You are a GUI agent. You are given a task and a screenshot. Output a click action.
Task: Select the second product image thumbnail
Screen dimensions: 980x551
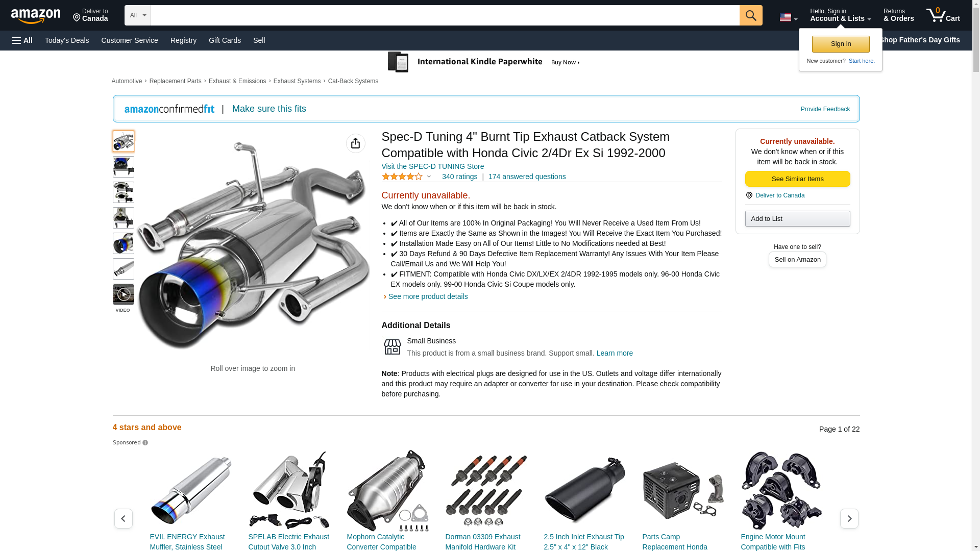123,167
